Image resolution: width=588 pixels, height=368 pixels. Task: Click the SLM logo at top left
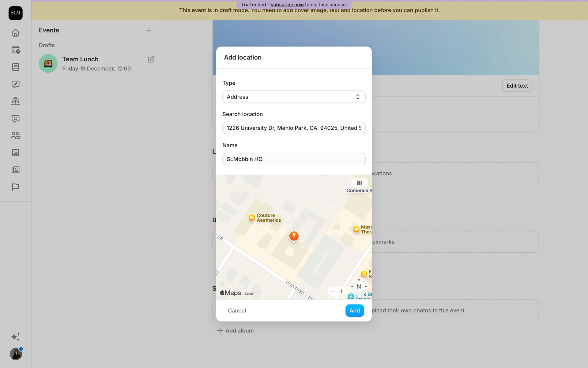tap(15, 13)
